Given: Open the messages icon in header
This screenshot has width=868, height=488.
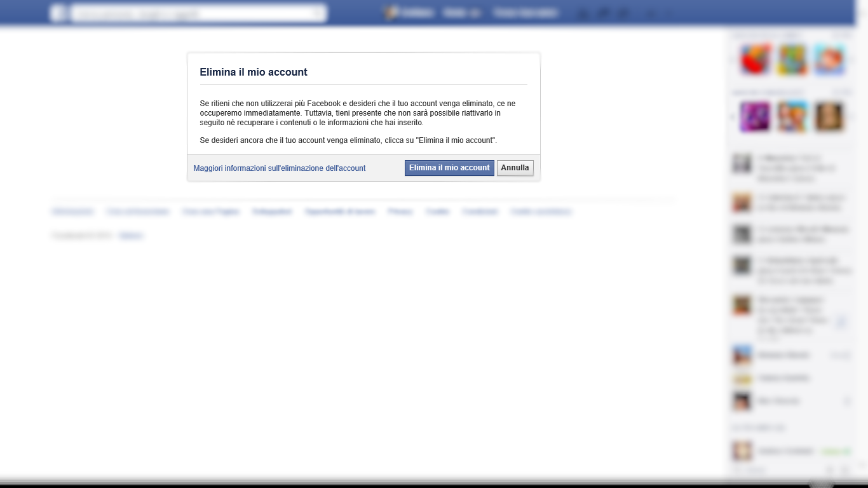Looking at the screenshot, I should tap(604, 13).
